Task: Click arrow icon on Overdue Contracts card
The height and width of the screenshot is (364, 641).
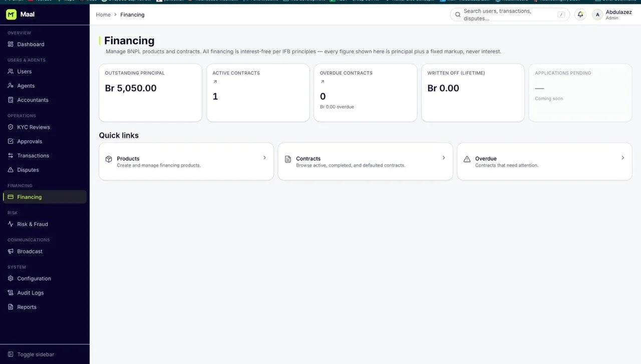Action: 323,82
